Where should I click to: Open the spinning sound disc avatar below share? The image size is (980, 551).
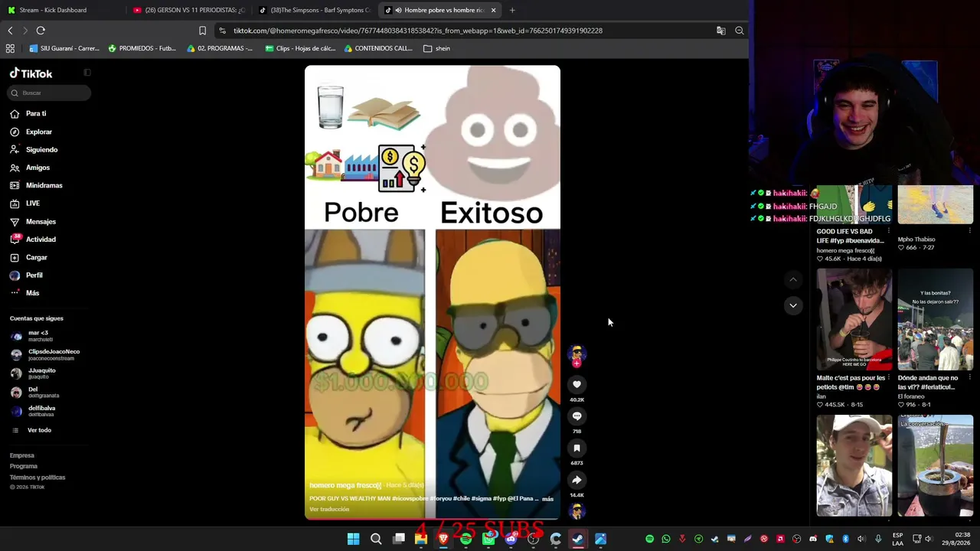(577, 511)
